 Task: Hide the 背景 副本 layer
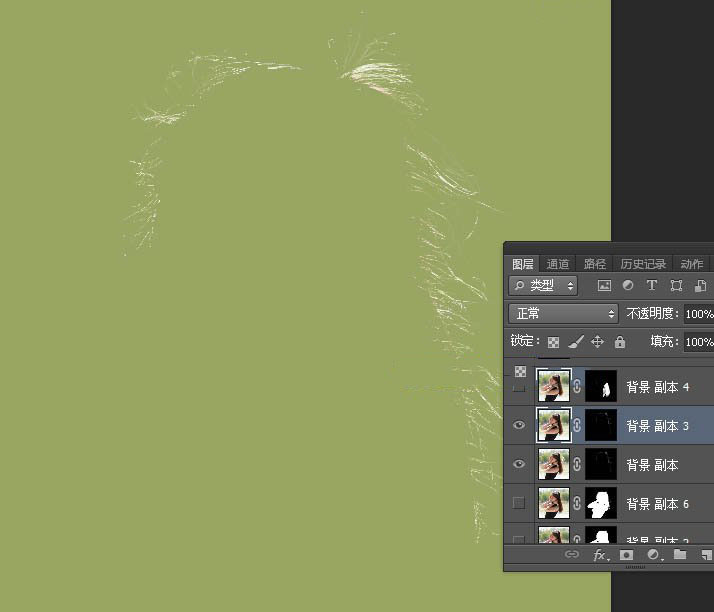pos(518,465)
